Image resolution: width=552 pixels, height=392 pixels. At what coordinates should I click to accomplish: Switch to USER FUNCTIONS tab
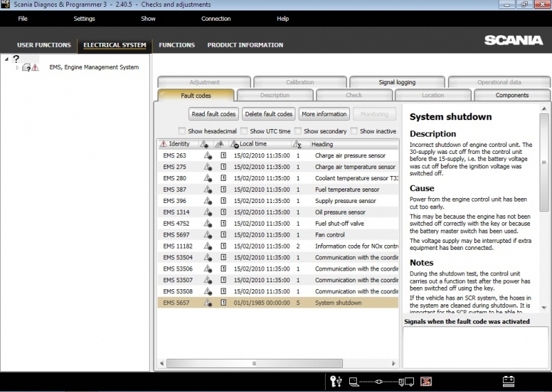44,45
